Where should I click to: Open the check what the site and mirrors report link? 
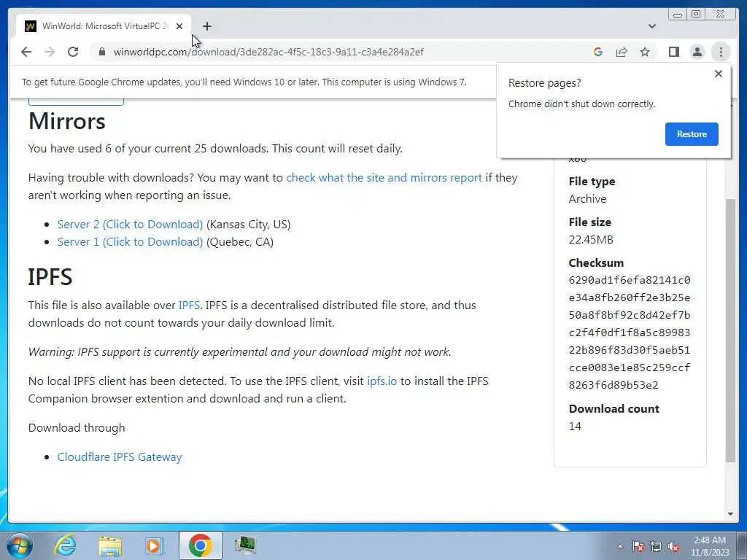coord(384,178)
